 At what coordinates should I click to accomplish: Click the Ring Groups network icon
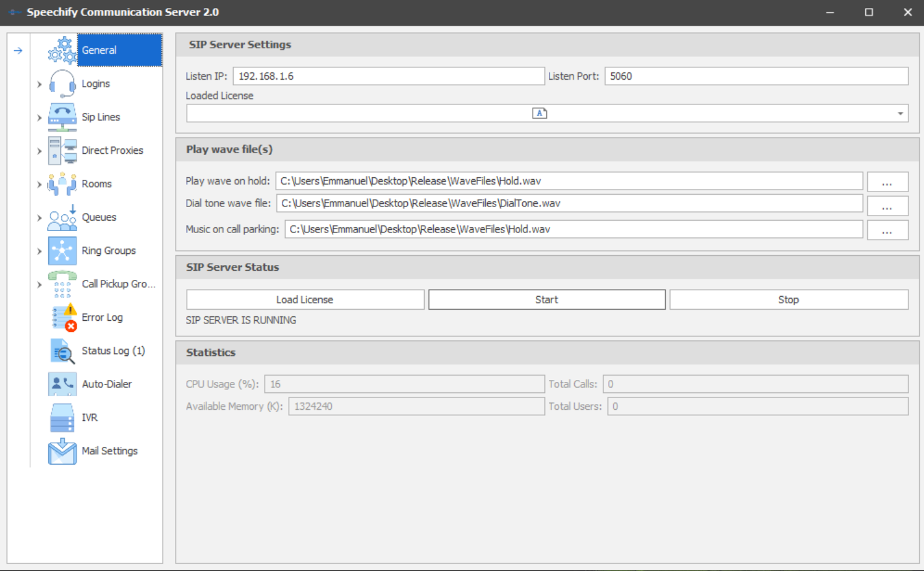(62, 251)
